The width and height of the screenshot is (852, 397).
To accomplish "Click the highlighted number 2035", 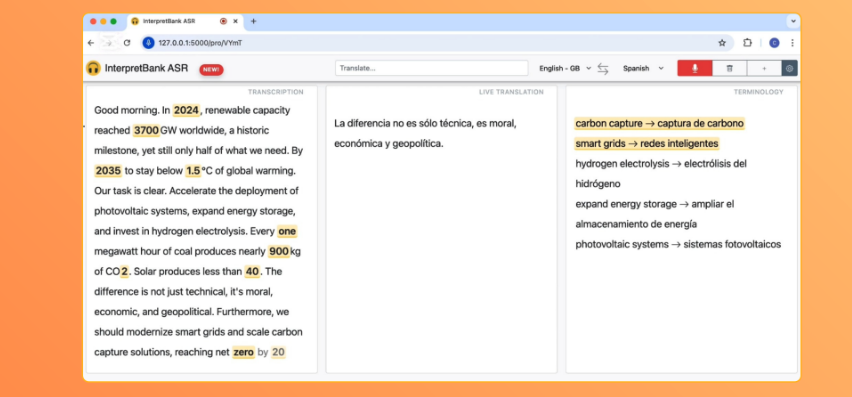I will [108, 171].
